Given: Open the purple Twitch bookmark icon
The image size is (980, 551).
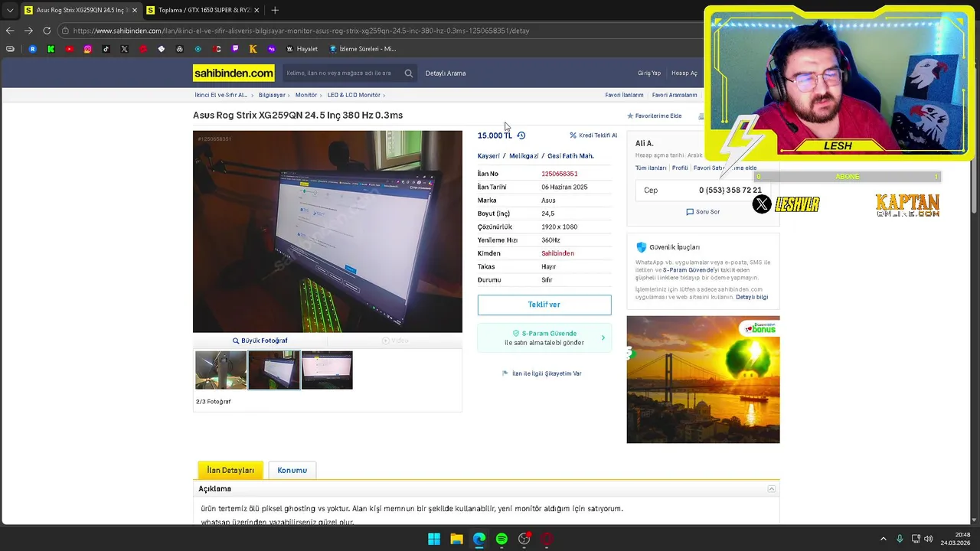Looking at the screenshot, I should pyautogui.click(x=235, y=49).
